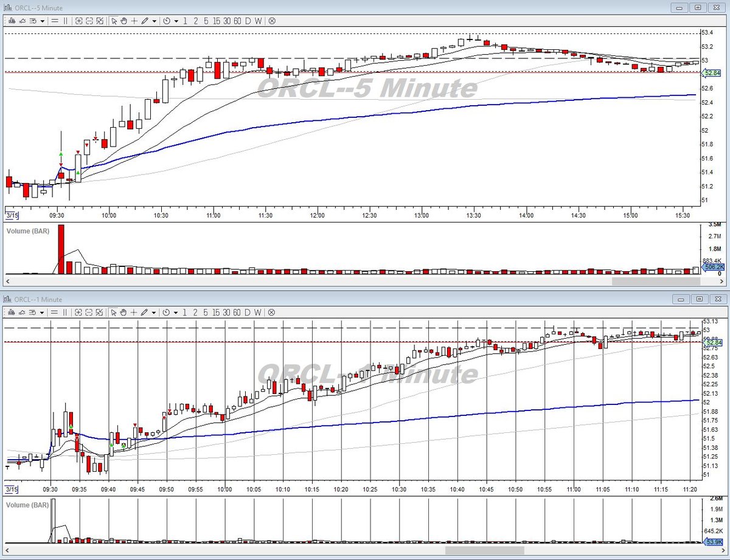The width and height of the screenshot is (730, 560).
Task: Click circled X icon in 5 Minute toolbar
Action: (x=272, y=21)
